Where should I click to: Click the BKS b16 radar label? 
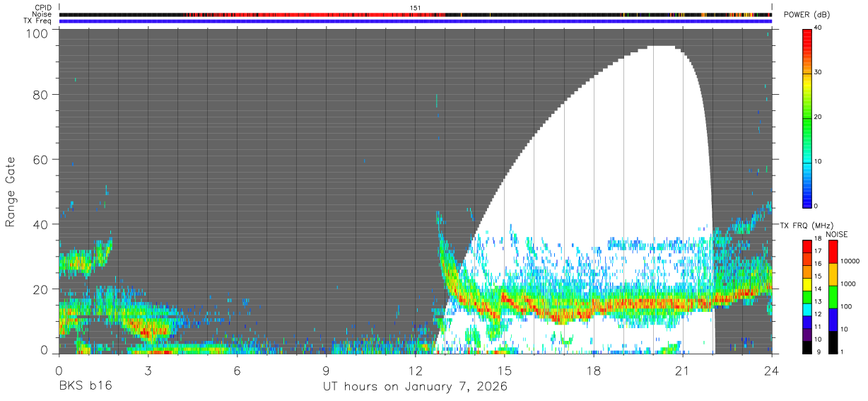click(x=86, y=387)
